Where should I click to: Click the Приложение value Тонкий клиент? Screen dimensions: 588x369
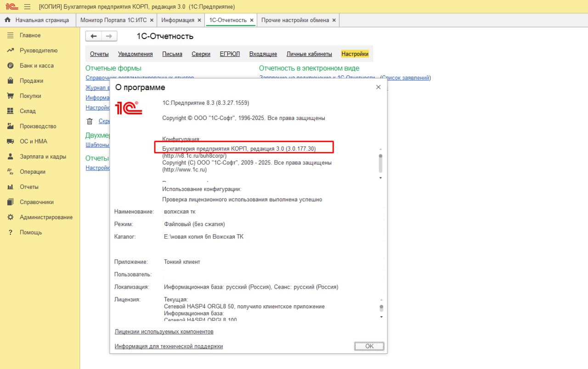tap(182, 262)
